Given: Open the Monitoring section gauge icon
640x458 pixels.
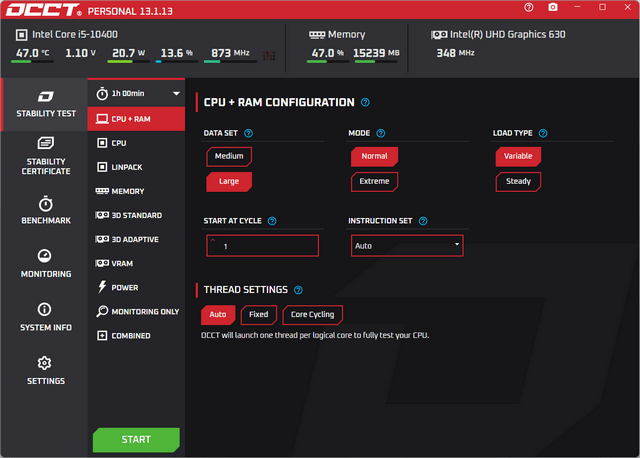Looking at the screenshot, I should [45, 256].
